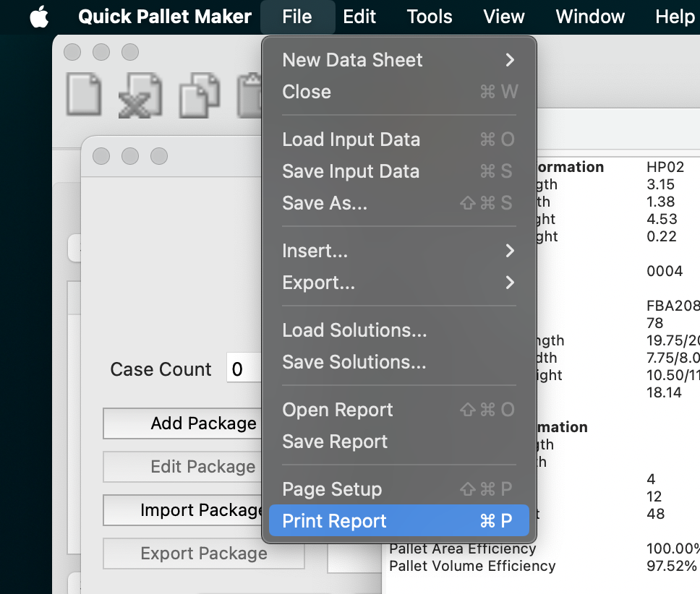Expand the Export... submenu
The width and height of the screenshot is (700, 594).
click(399, 283)
